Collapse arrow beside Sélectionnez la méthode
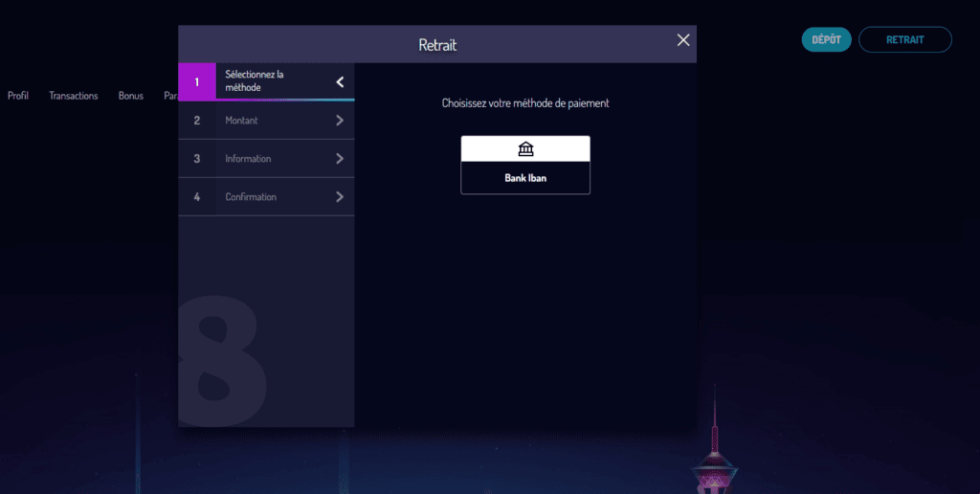980x494 pixels. (x=340, y=82)
